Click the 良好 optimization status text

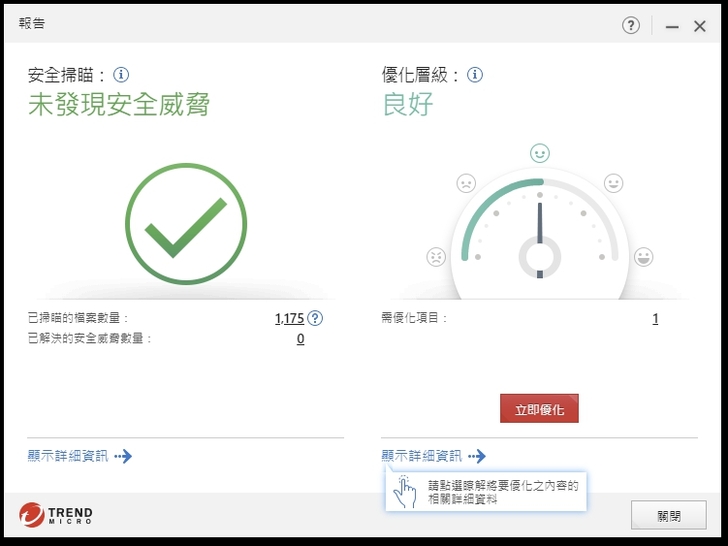pos(408,104)
